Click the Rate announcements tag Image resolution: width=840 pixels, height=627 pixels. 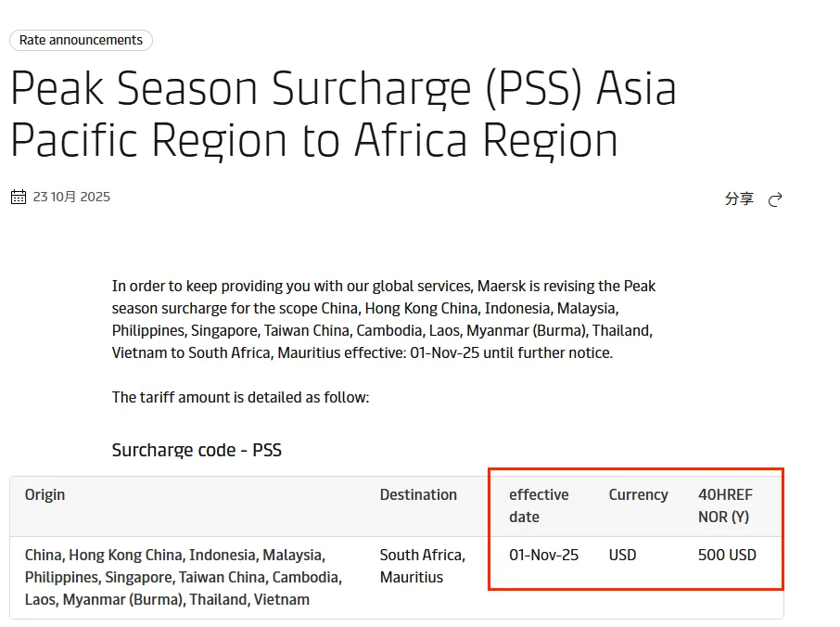click(x=81, y=41)
